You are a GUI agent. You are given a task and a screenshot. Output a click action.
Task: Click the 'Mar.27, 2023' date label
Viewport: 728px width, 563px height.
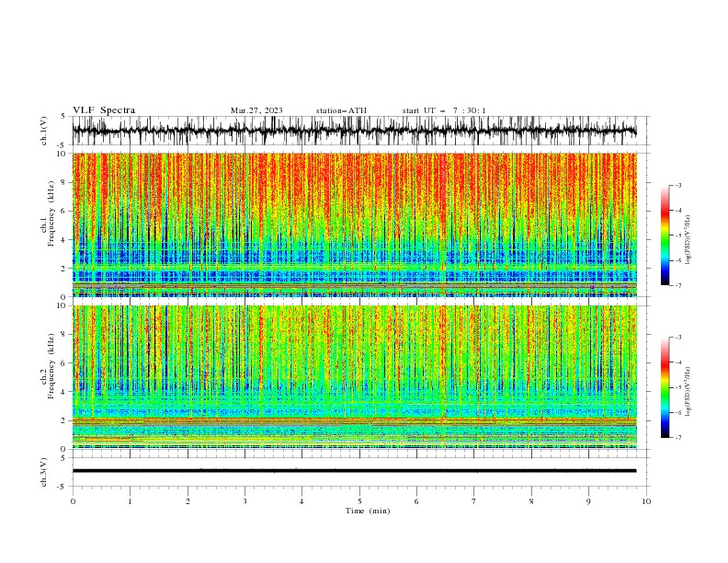[x=256, y=110]
